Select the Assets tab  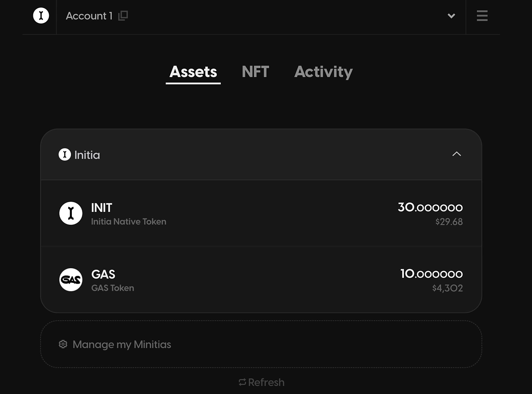[193, 72]
